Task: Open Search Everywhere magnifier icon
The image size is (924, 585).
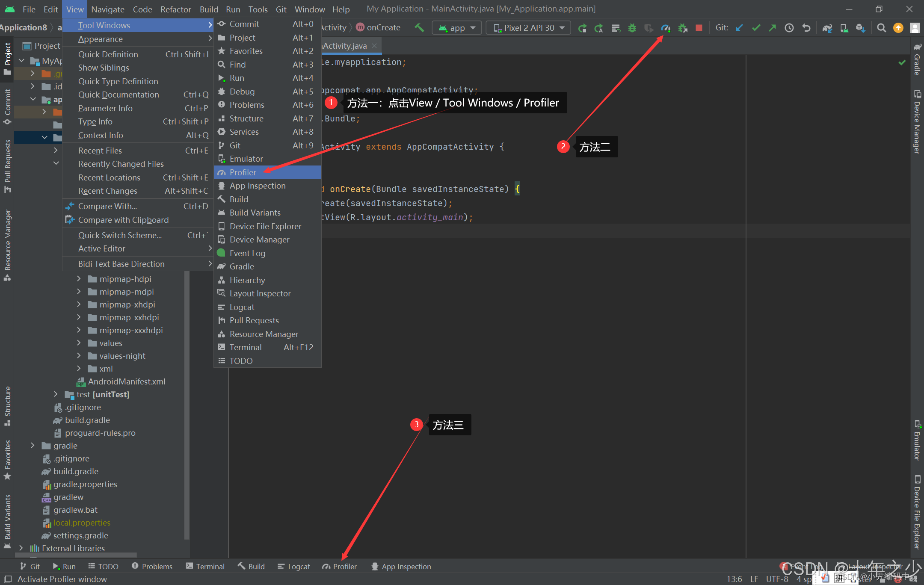Action: (x=881, y=28)
